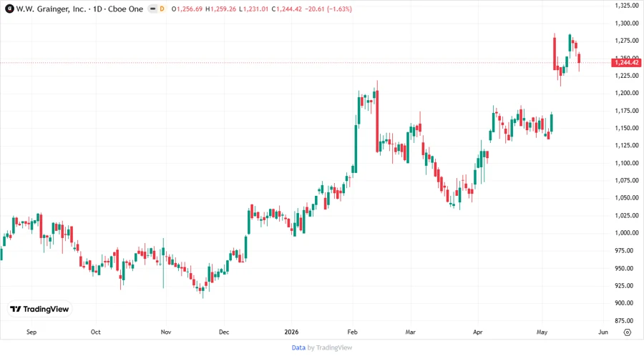Image resolution: width=644 pixels, height=356 pixels.
Task: Click the Feb label on time axis
Action: [352, 332]
